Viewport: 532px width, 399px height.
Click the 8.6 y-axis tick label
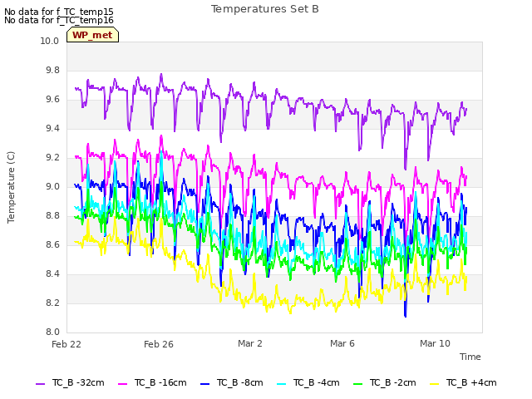point(52,245)
